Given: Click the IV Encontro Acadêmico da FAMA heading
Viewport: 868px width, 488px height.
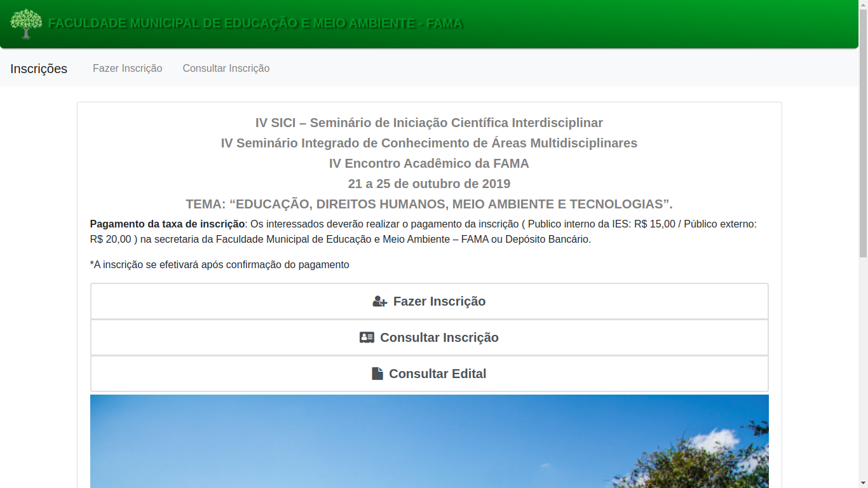Looking at the screenshot, I should pos(429,163).
